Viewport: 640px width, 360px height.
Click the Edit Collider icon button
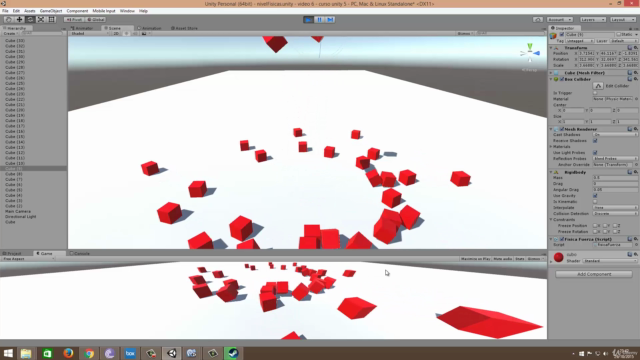tap(598, 86)
